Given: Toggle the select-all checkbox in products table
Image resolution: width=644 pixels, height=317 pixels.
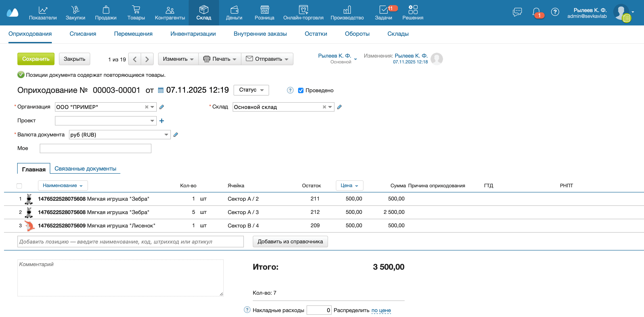Looking at the screenshot, I should (20, 186).
